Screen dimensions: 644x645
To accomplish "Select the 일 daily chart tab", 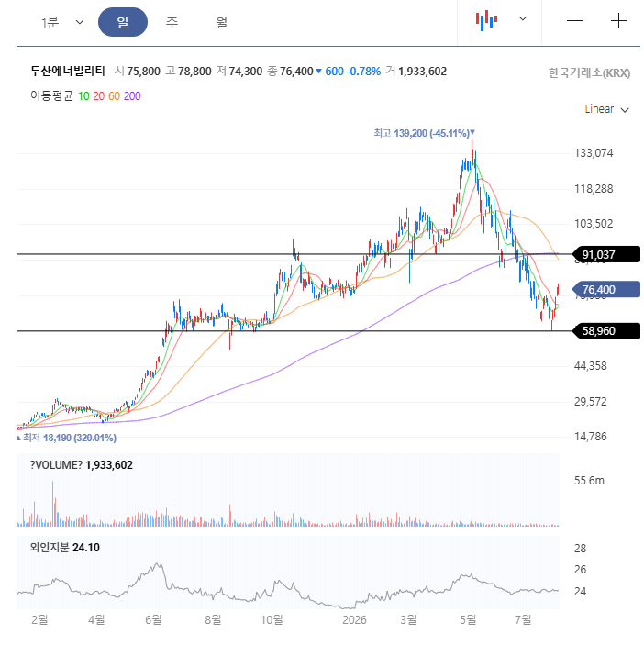I will click(x=123, y=22).
